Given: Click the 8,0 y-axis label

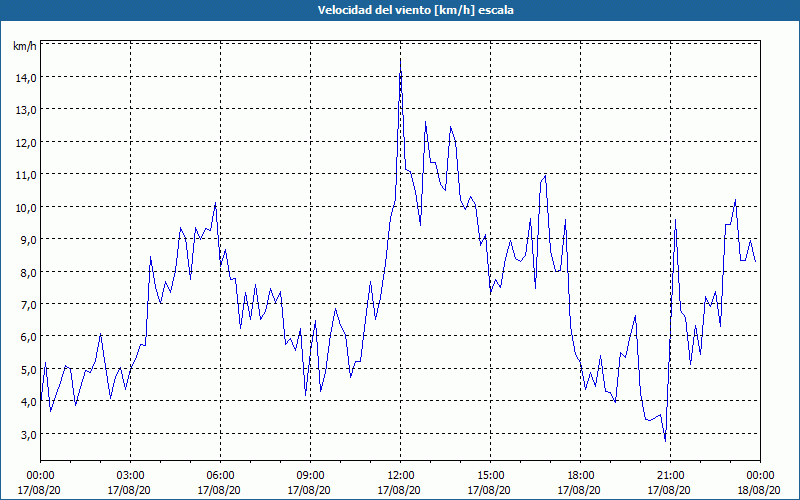Looking at the screenshot, I should (28, 272).
